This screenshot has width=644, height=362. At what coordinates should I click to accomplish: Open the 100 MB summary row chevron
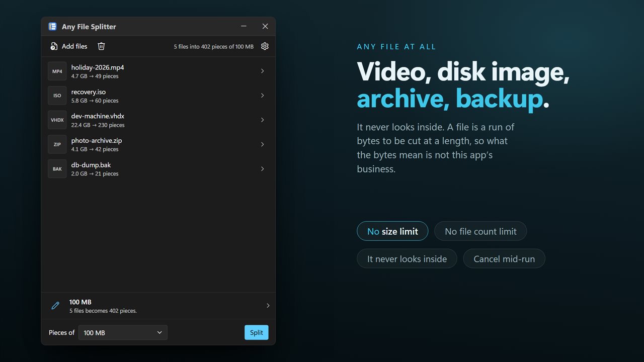tap(268, 306)
